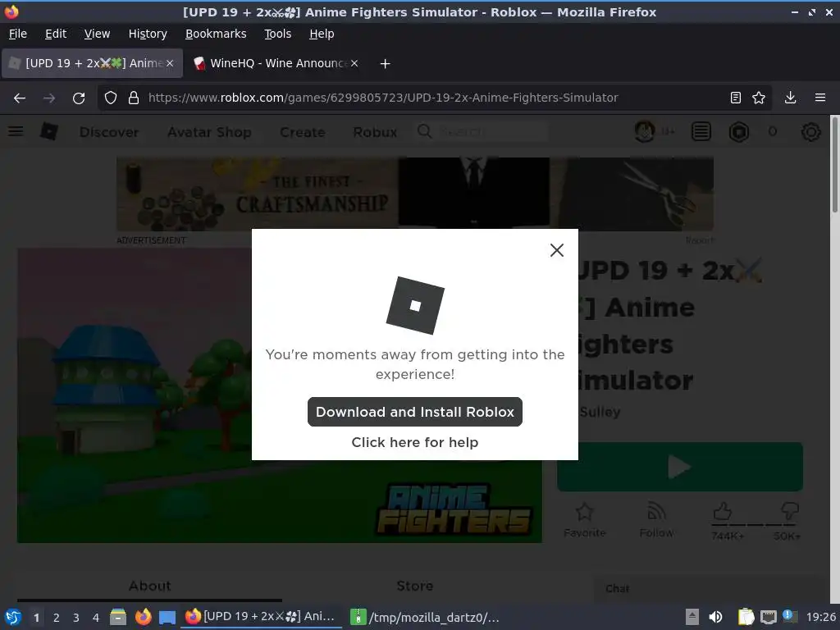Bookmark this page with the star
This screenshot has height=630, width=840.
(x=759, y=98)
